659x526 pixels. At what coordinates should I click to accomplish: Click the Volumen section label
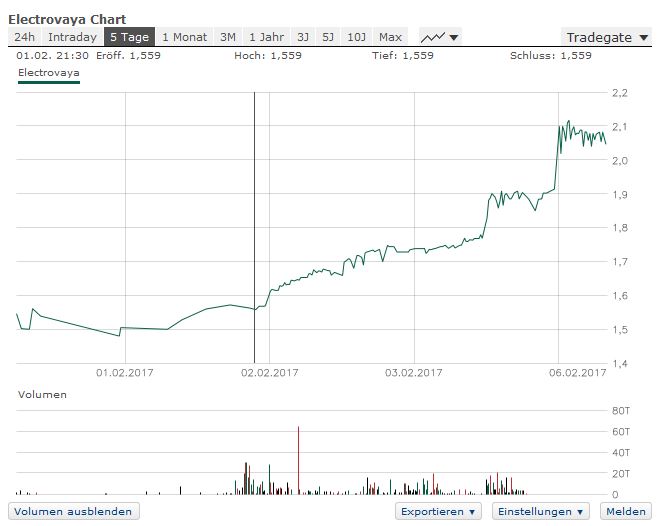(42, 394)
